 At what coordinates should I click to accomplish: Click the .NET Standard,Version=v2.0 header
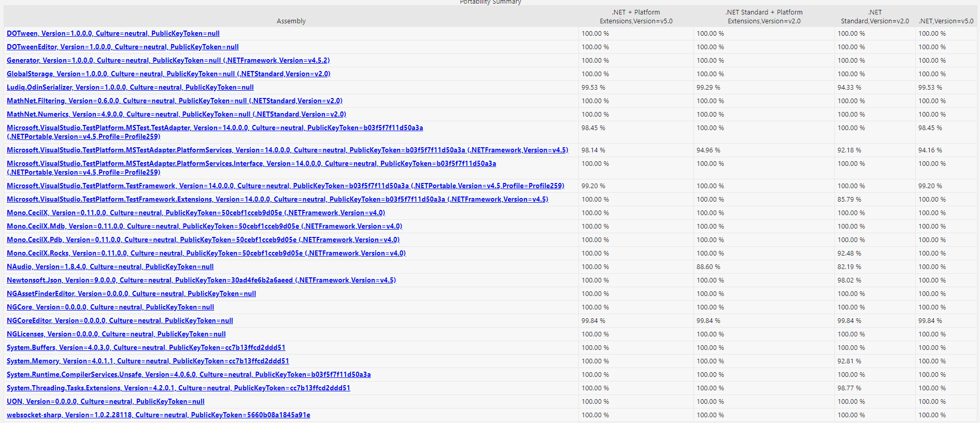pyautogui.click(x=875, y=17)
